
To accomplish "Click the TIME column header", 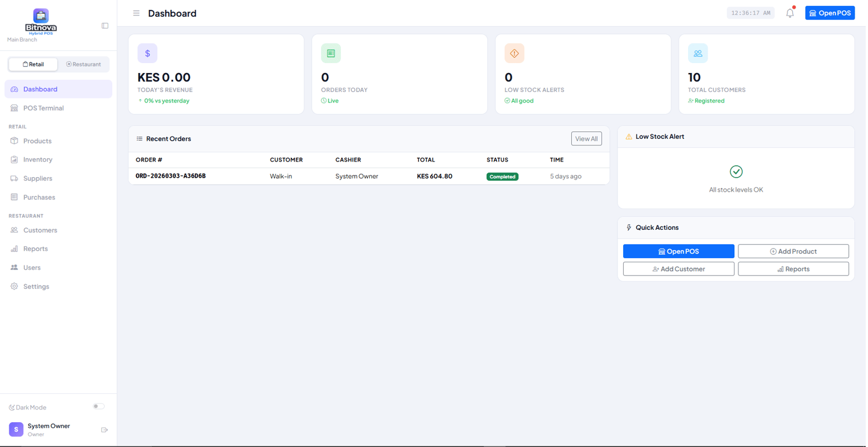I will pyautogui.click(x=557, y=160).
